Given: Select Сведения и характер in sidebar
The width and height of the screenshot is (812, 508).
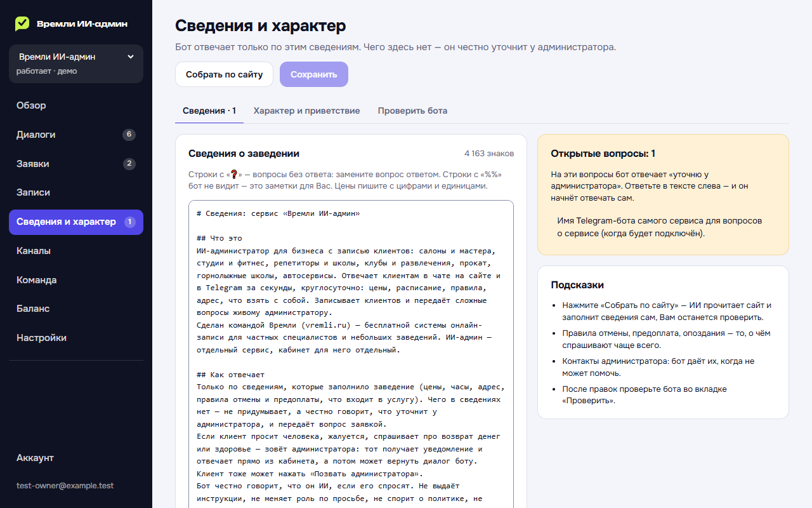Looking at the screenshot, I should point(76,222).
